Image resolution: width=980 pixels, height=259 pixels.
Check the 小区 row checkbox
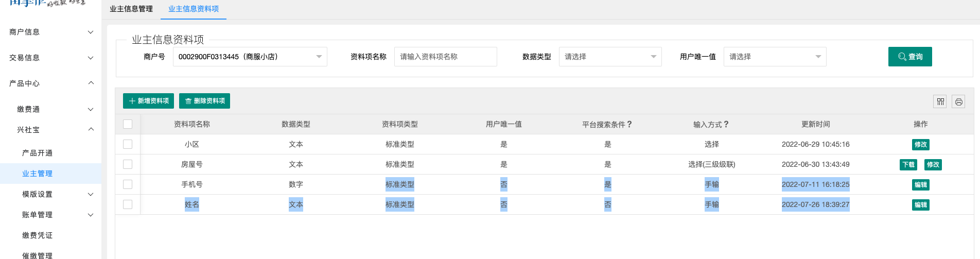point(128,144)
